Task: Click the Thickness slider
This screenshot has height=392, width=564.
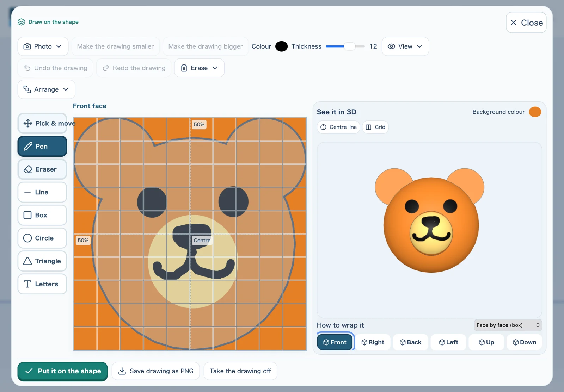Action: pos(345,46)
